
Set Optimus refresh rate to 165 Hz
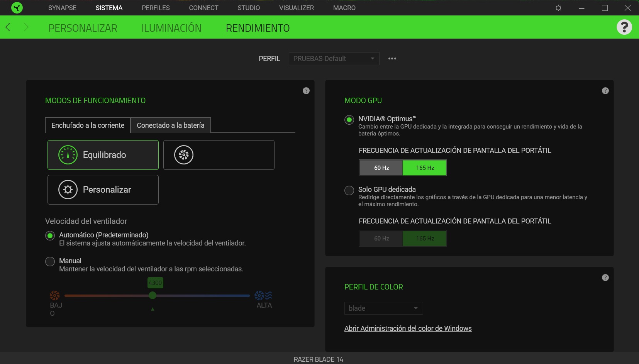pyautogui.click(x=425, y=168)
